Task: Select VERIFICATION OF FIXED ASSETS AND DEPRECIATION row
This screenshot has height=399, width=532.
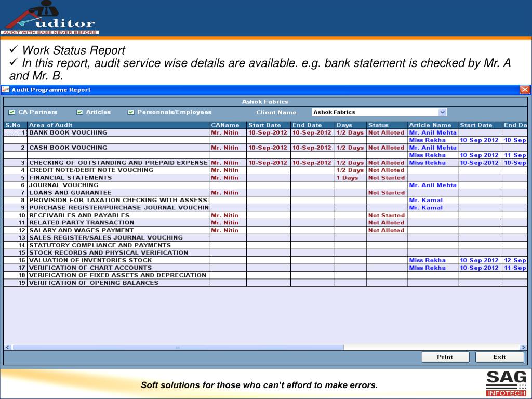Action: [265, 275]
